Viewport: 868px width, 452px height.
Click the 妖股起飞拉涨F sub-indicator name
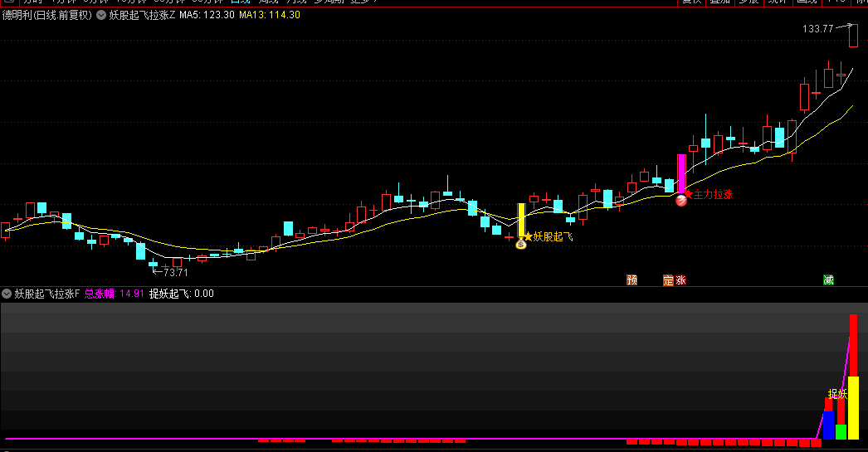(47, 294)
